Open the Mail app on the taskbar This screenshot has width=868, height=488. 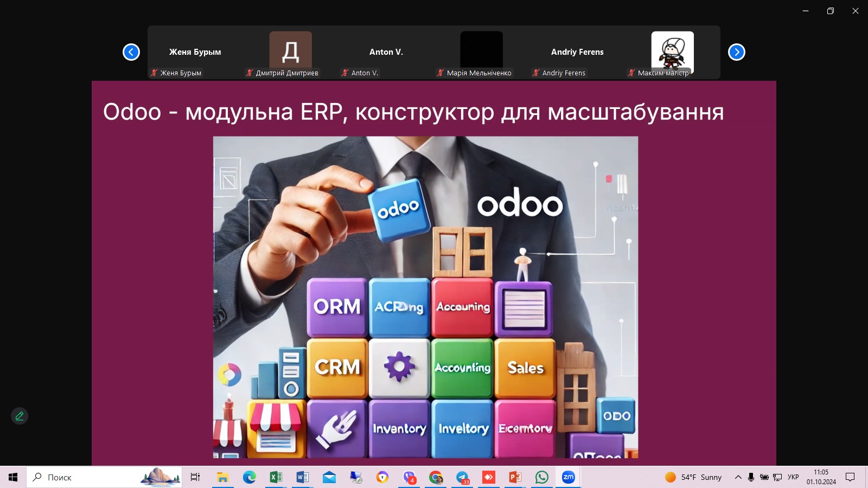point(329,477)
